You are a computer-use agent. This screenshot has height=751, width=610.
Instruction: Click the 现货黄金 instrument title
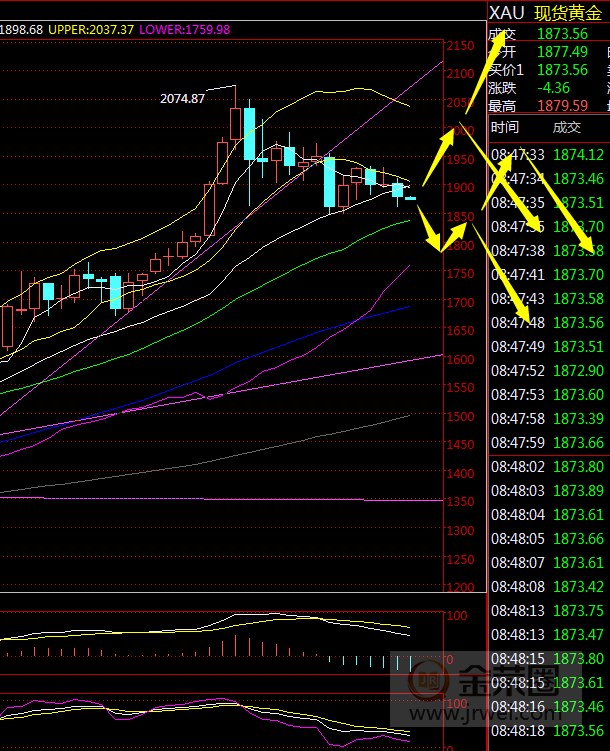click(570, 13)
